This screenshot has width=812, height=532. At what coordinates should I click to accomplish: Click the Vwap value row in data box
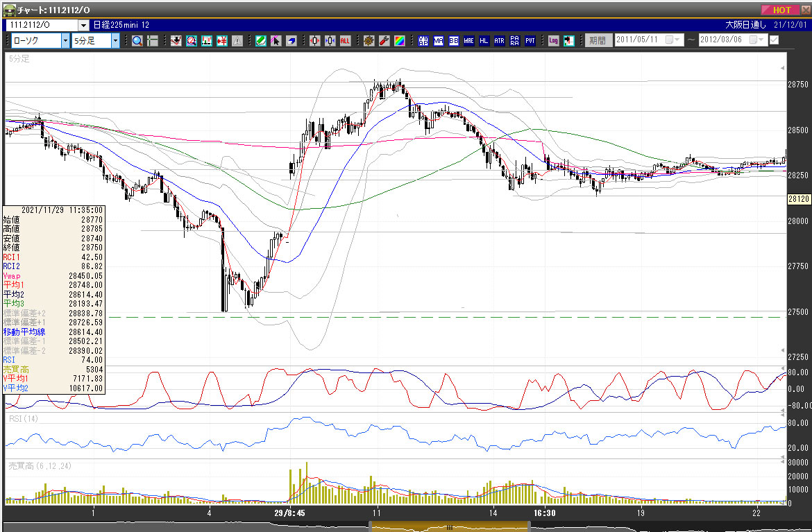coord(53,276)
